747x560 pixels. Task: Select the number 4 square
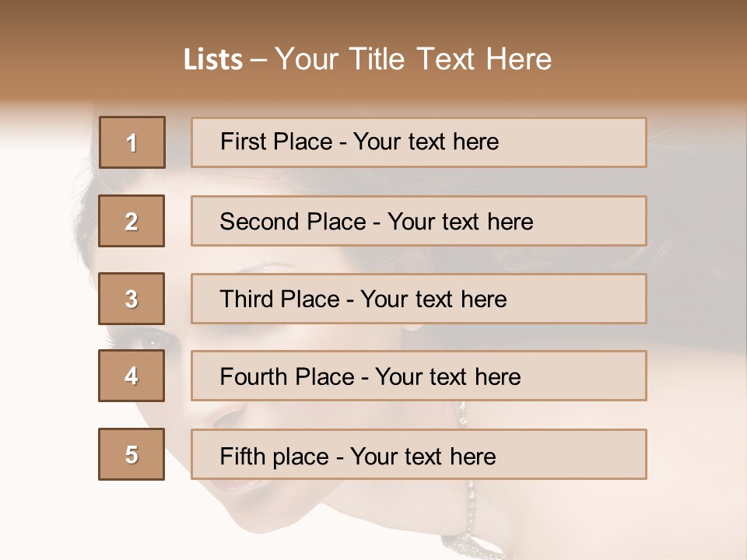[132, 376]
